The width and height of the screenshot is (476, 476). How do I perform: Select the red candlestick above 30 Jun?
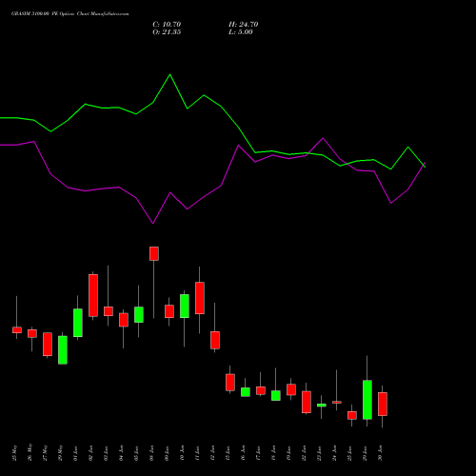click(x=383, y=404)
